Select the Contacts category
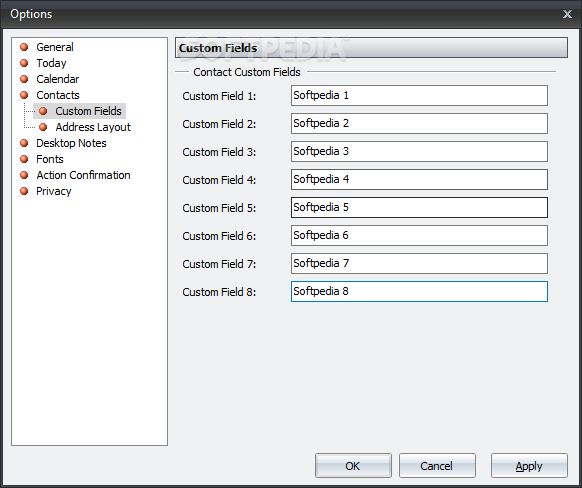 point(58,95)
